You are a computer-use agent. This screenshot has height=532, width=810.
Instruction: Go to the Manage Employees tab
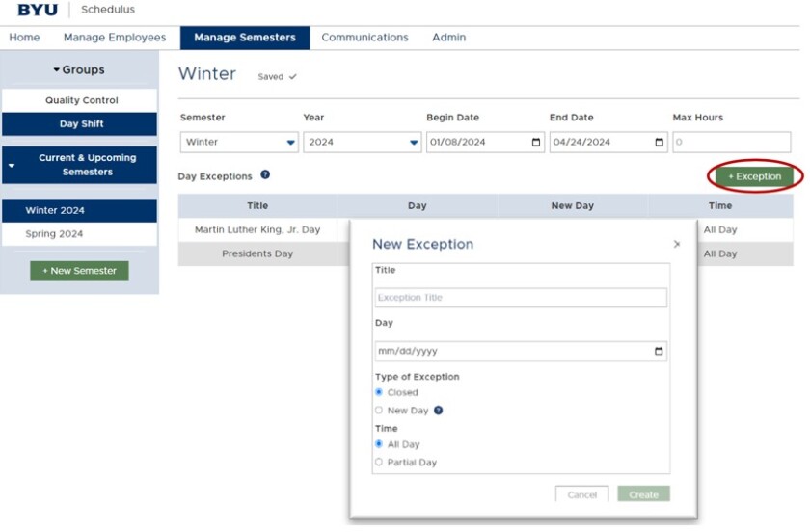[x=115, y=38]
